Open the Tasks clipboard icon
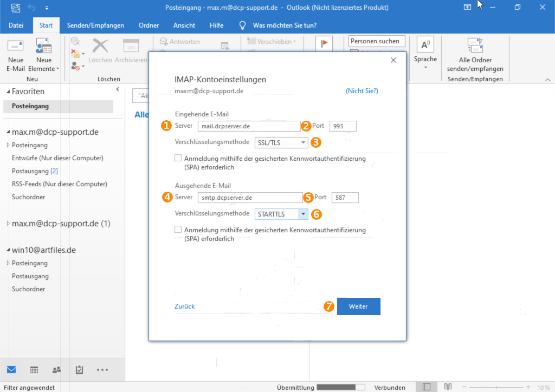This screenshot has height=392, width=555. pyautogui.click(x=79, y=370)
